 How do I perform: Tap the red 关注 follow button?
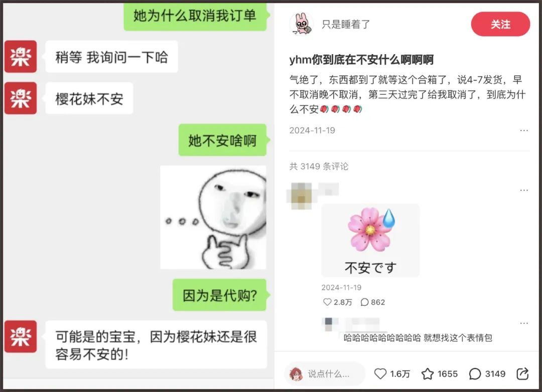coord(500,24)
